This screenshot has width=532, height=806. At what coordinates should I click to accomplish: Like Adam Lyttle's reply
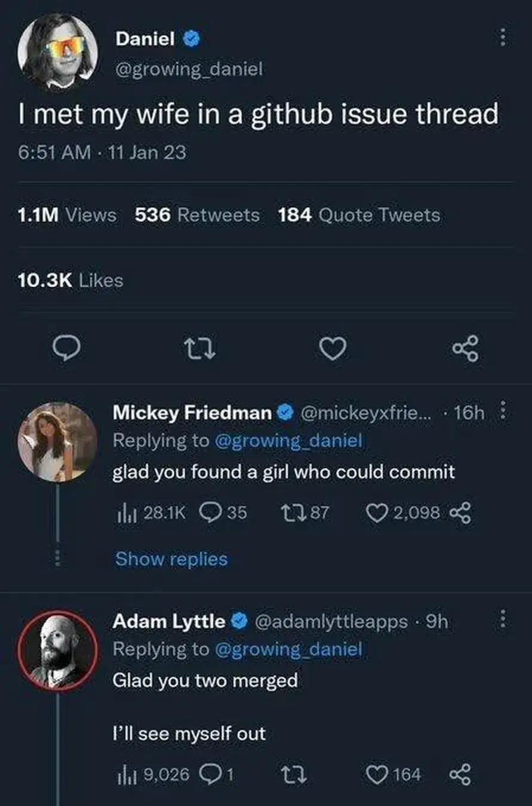(x=376, y=774)
